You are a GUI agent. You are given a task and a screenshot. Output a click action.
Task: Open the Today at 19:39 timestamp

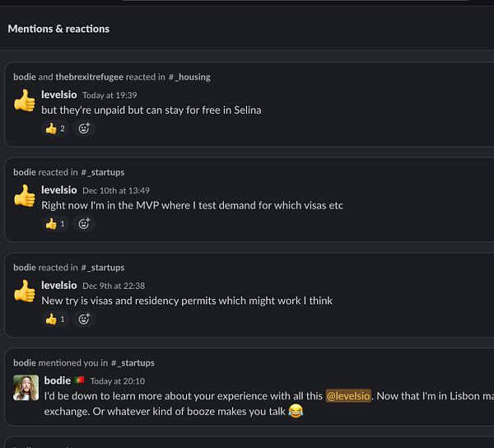point(110,96)
